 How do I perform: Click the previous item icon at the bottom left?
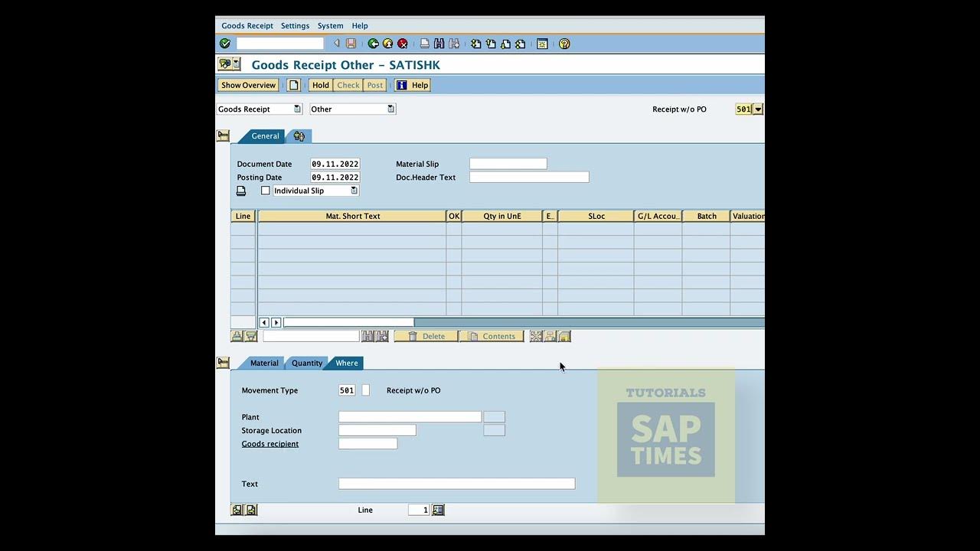click(237, 510)
